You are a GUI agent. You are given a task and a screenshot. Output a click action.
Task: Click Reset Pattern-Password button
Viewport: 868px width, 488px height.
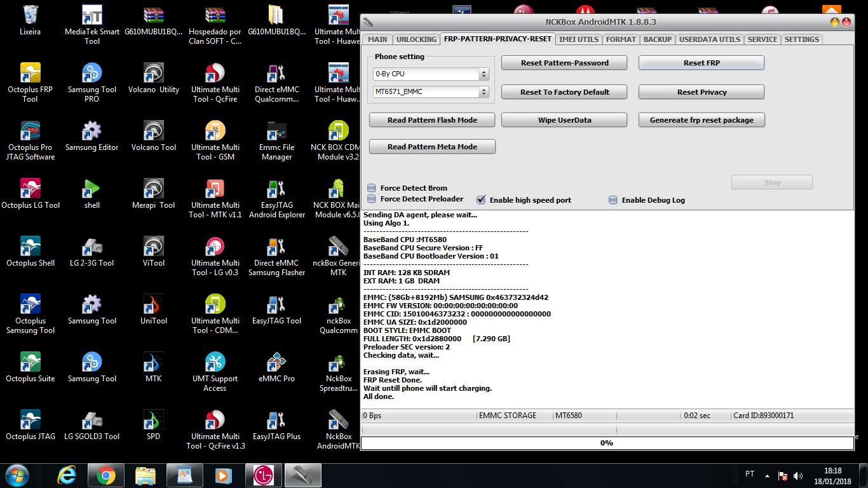point(564,63)
